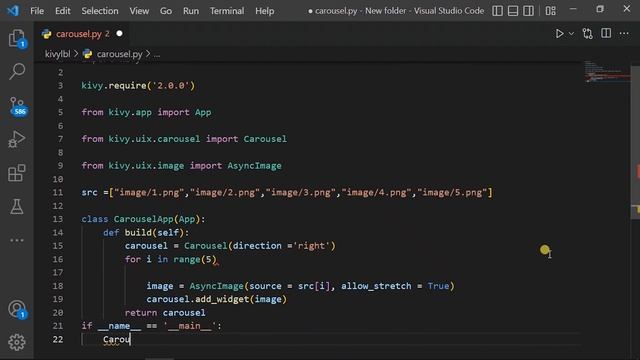Click "image/3.png" string on line 11
The width and height of the screenshot is (640, 360).
[300, 192]
